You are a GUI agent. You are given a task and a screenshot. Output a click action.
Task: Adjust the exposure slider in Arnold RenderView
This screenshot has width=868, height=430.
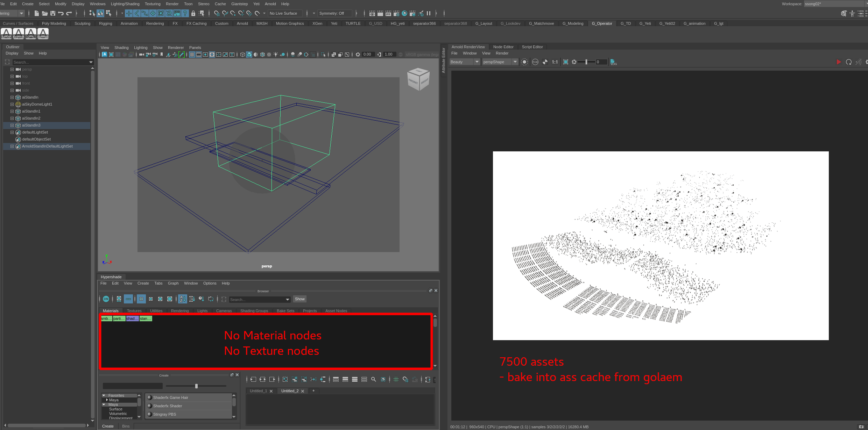pyautogui.click(x=586, y=62)
